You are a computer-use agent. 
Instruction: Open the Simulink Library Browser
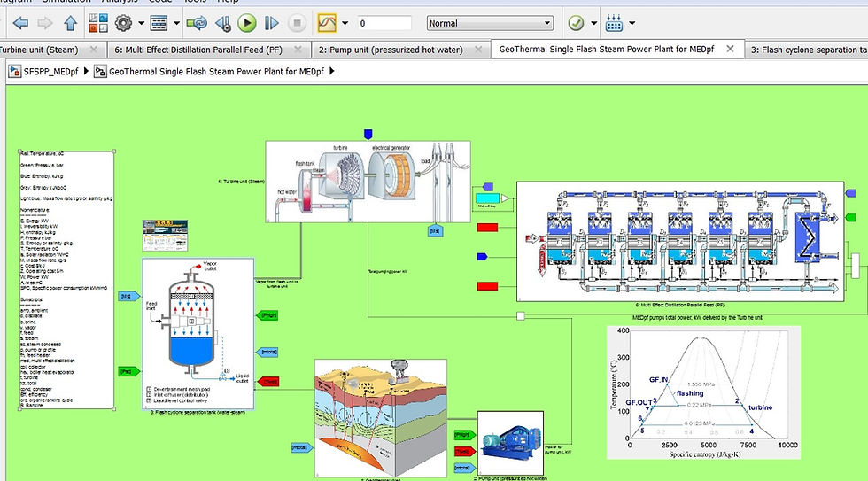pyautogui.click(x=98, y=23)
